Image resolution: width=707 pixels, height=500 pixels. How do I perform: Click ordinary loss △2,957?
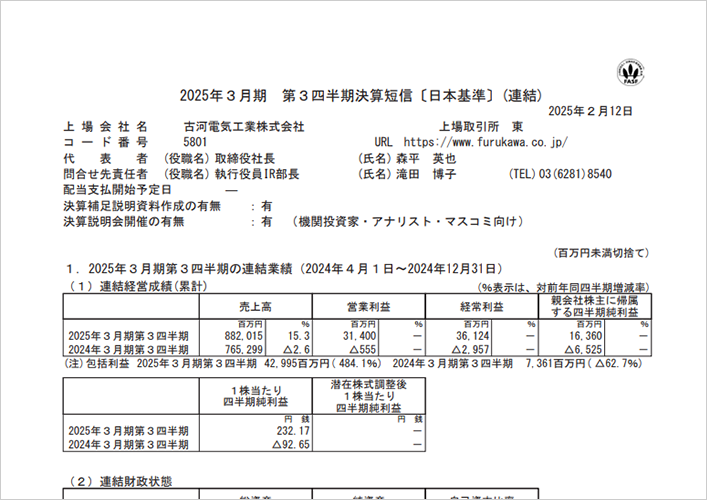coord(469,350)
